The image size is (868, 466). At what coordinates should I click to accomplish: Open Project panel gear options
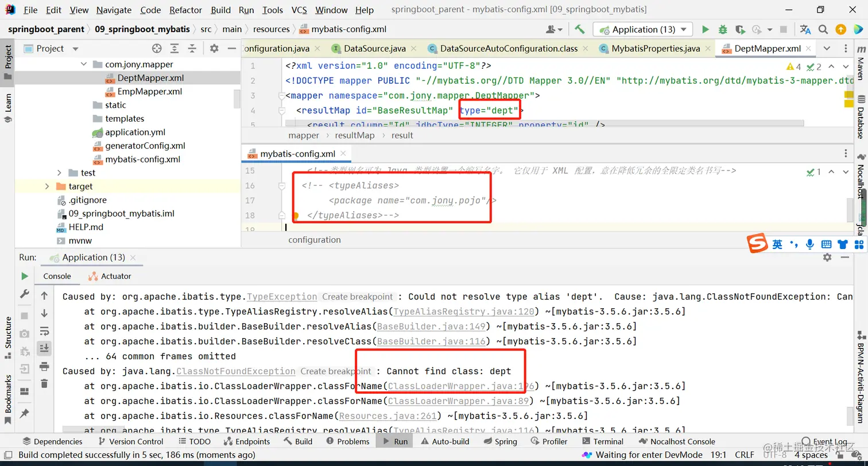point(214,49)
